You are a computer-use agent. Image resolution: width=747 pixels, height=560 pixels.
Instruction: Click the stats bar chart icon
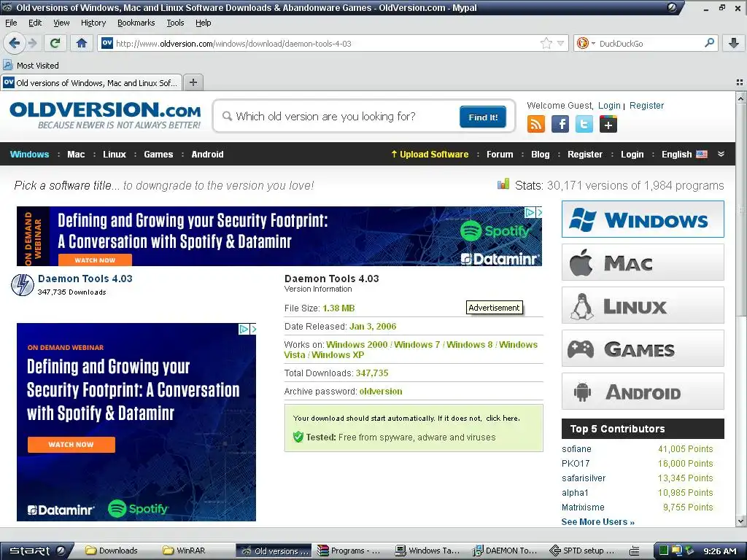[503, 184]
